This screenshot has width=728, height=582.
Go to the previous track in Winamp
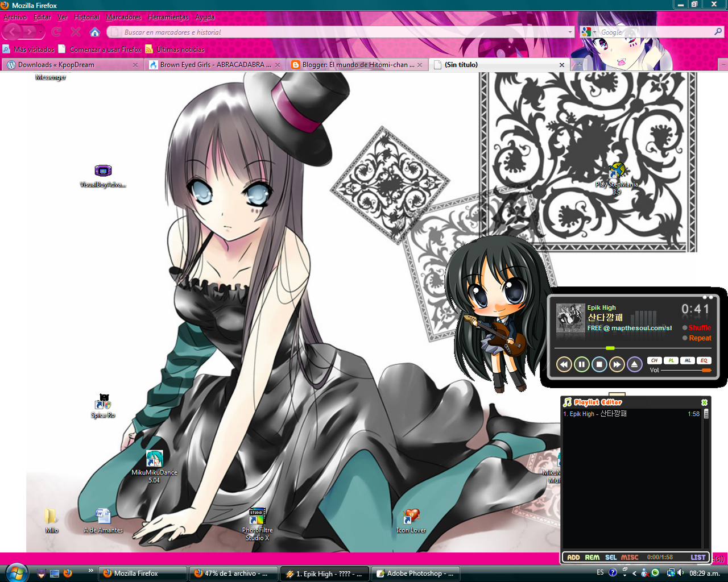click(x=564, y=364)
